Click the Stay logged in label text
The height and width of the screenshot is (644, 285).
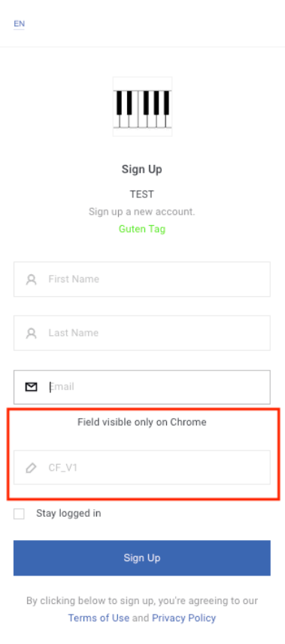(x=68, y=514)
